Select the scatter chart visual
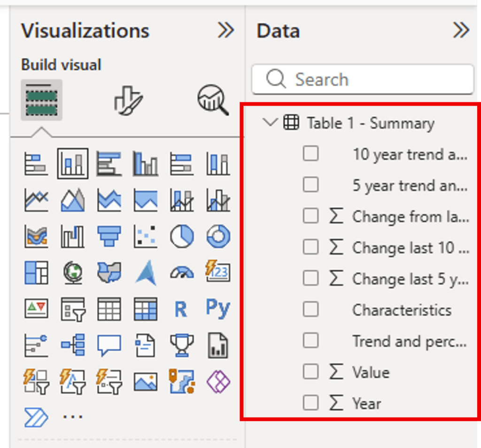 pyautogui.click(x=145, y=236)
